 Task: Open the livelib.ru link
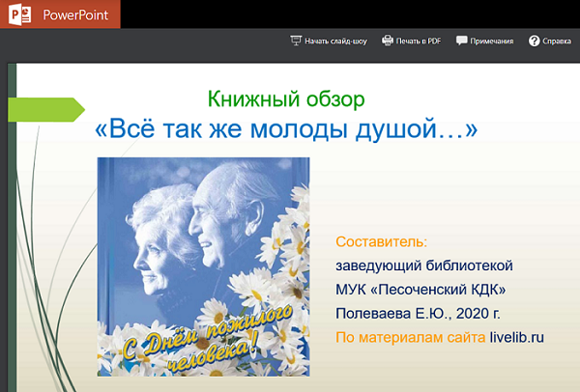517,337
